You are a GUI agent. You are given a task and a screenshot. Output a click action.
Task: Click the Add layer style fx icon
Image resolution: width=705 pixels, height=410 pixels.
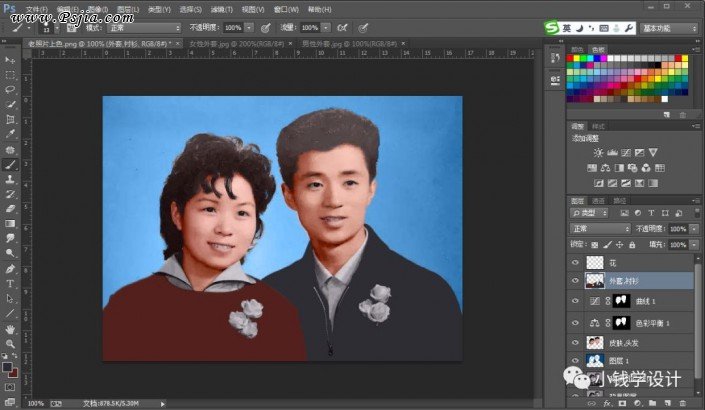click(x=607, y=403)
